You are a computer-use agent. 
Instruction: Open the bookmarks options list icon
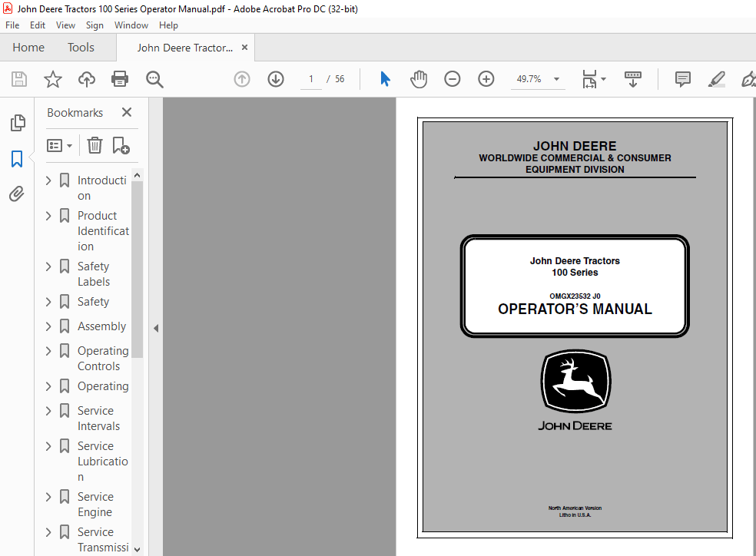pos(59,145)
